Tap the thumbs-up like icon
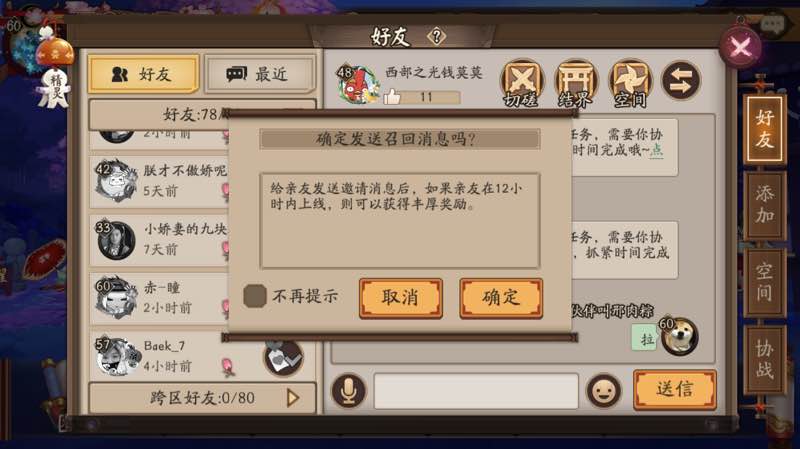The image size is (800, 449). [x=391, y=96]
